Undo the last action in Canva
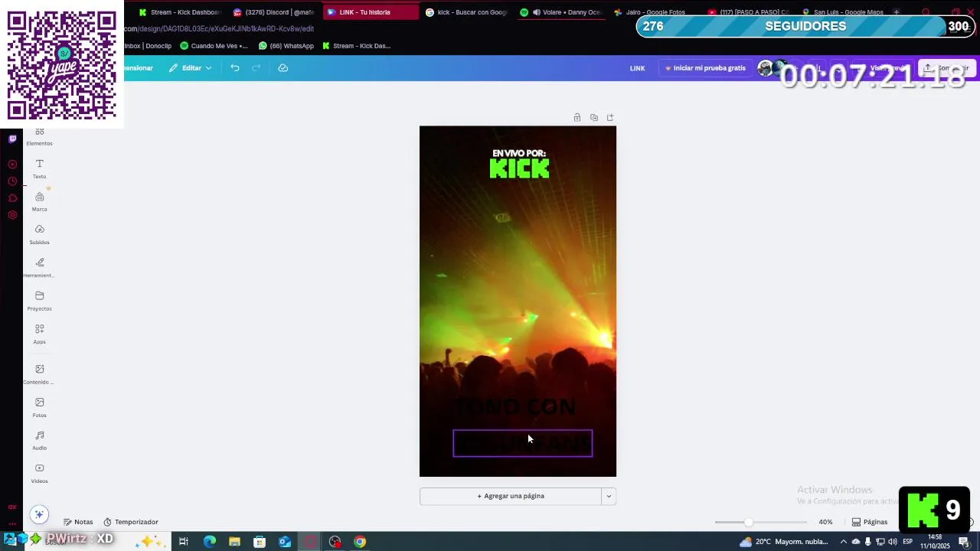The width and height of the screenshot is (980, 551). (235, 68)
